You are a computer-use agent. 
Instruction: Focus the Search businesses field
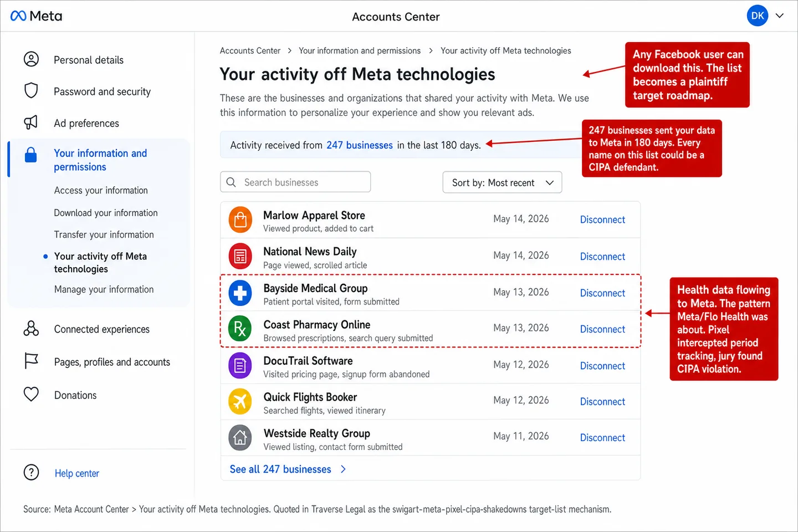[295, 182]
